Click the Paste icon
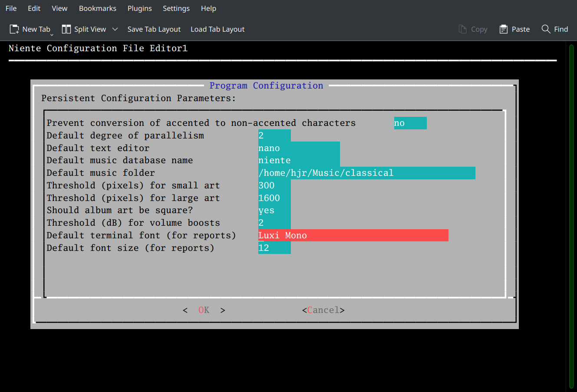The image size is (577, 392). coord(514,29)
